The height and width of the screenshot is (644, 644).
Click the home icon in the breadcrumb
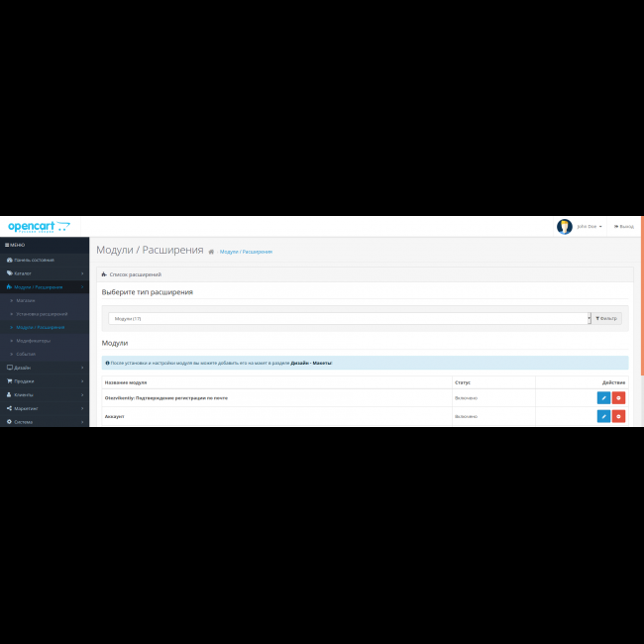click(x=211, y=252)
